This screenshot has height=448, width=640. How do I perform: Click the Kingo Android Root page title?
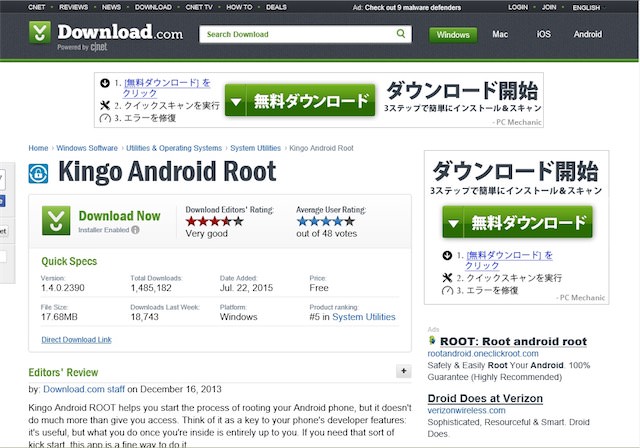tap(167, 172)
